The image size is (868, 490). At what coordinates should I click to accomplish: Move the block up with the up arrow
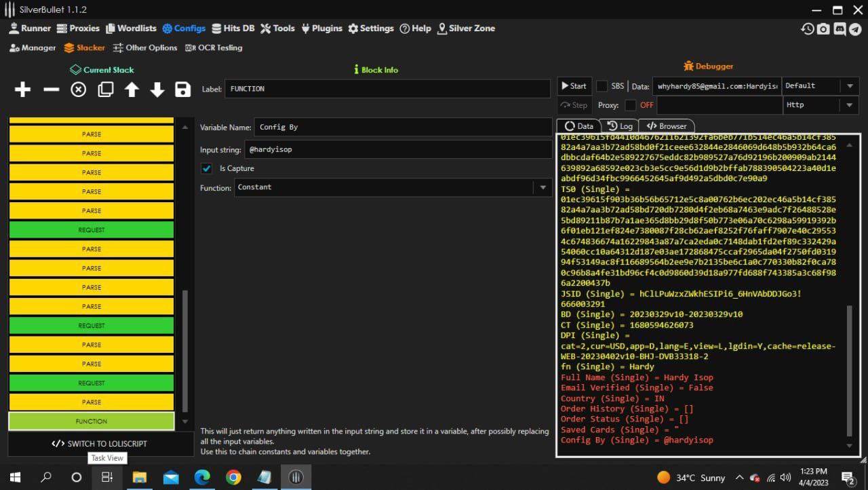tap(132, 90)
